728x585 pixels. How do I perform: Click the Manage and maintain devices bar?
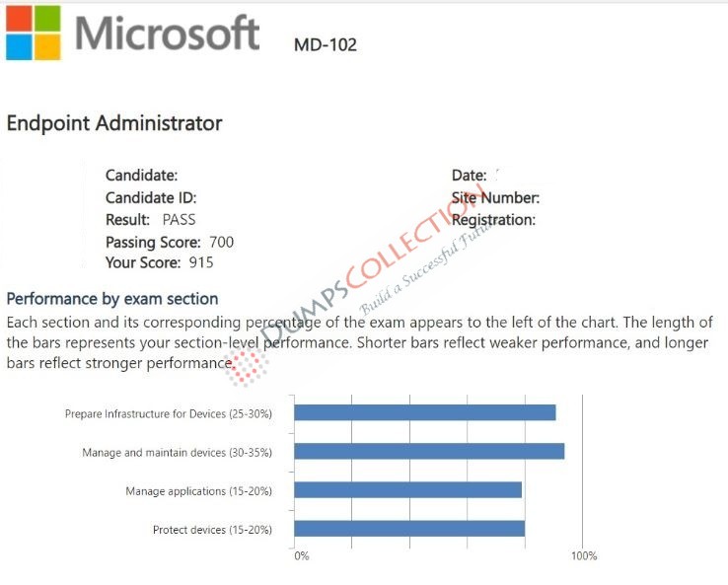point(429,451)
